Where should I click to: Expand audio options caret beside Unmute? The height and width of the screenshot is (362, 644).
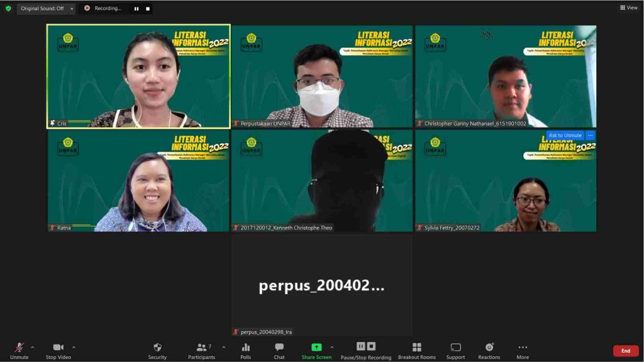tap(33, 347)
